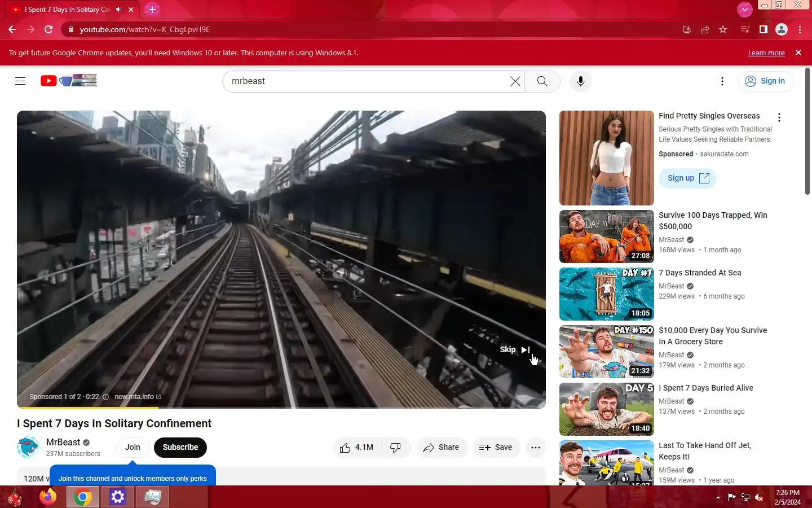812x508 pixels.
Task: Visit new.mta.info advertiser link
Action: (138, 397)
